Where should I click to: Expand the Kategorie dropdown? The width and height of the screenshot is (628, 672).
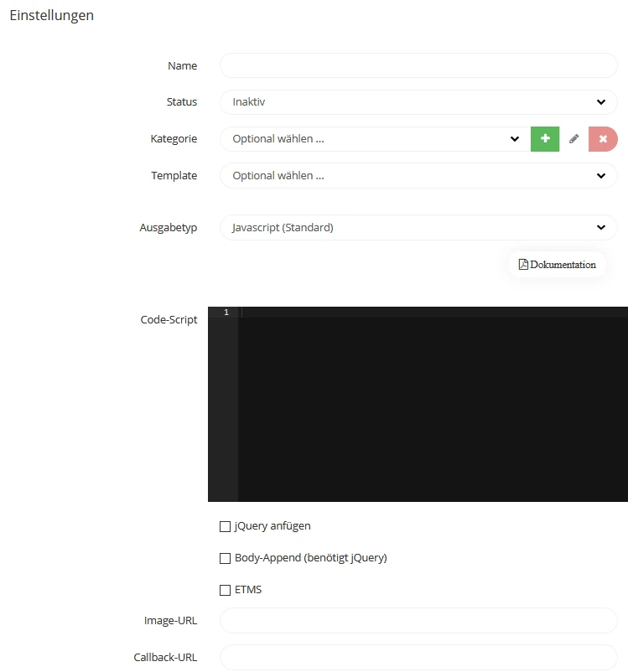tap(375, 139)
